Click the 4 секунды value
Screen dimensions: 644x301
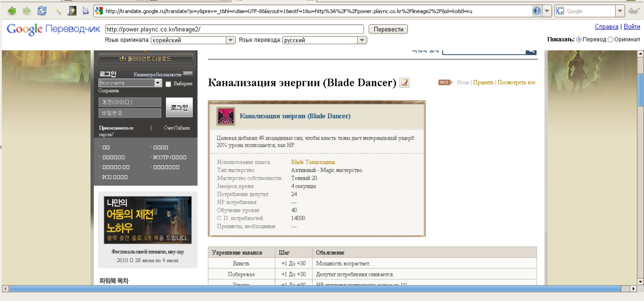pos(303,186)
